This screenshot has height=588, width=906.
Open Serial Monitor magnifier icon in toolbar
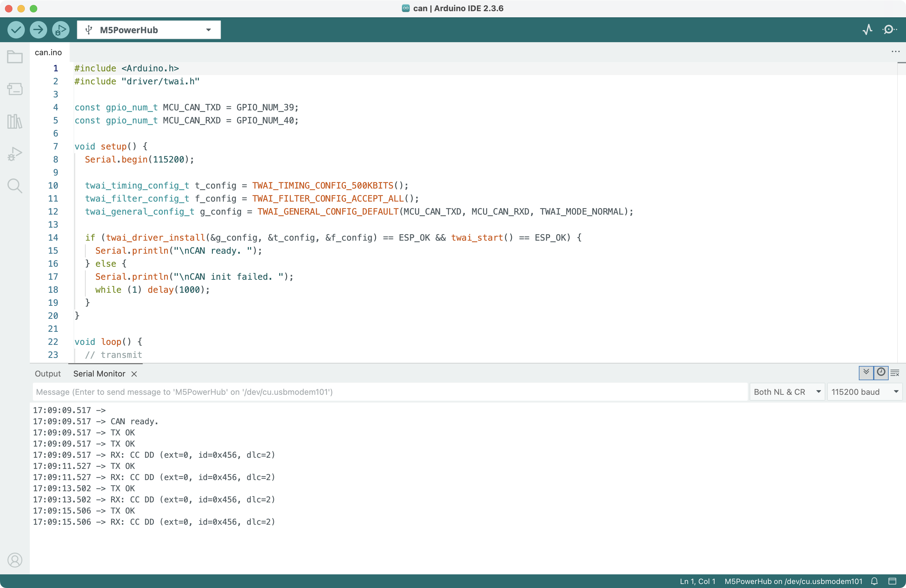pyautogui.click(x=889, y=30)
